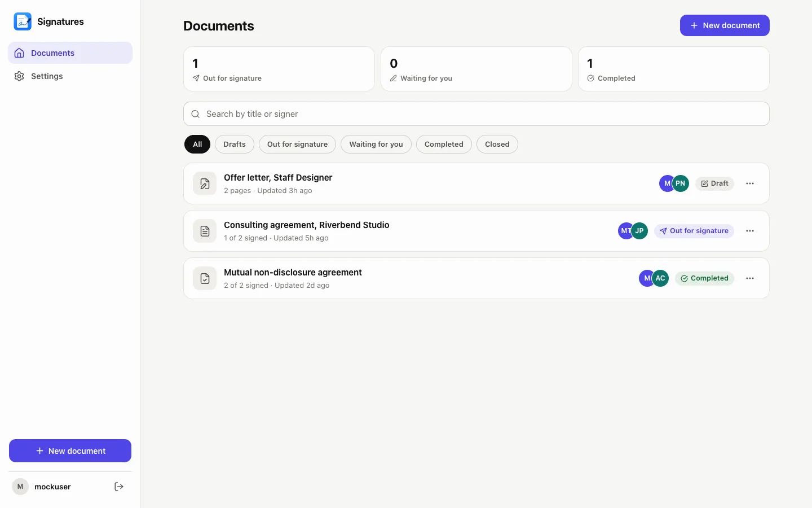
Task: Filter the list by Completed chip
Action: click(444, 144)
